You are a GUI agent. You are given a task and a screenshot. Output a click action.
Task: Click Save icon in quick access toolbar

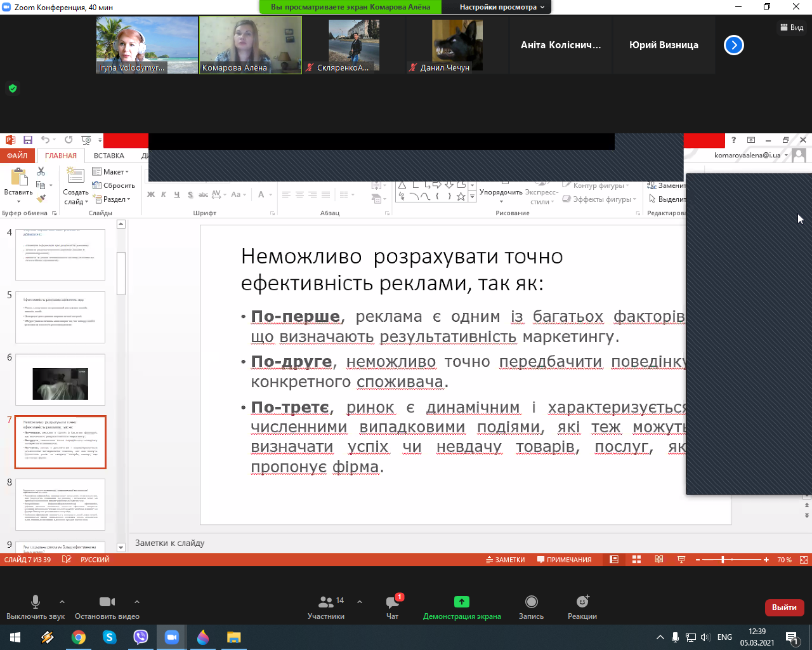28,140
